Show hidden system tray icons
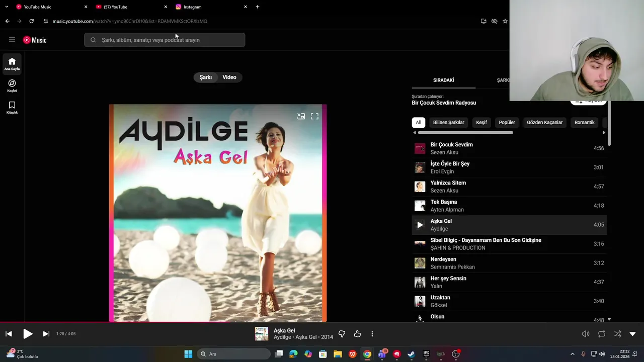This screenshot has height=362, width=644. pos(572,354)
